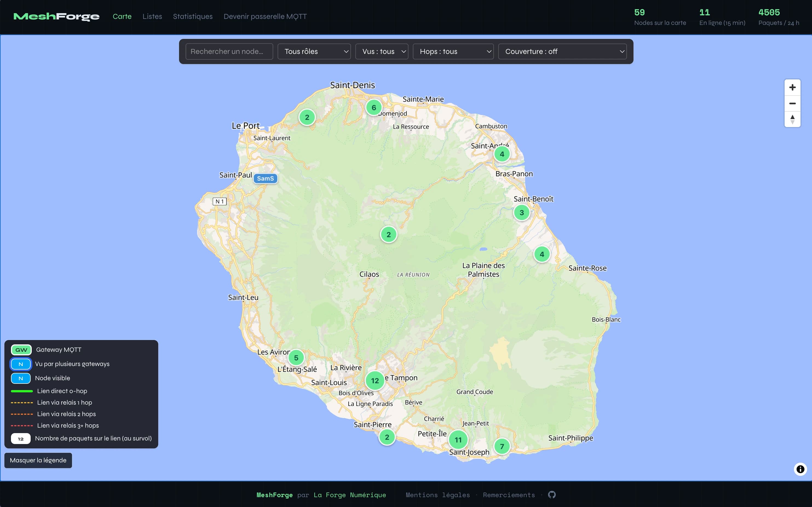The image size is (812, 507).
Task: Reset map bearing with the compass
Action: (x=792, y=119)
